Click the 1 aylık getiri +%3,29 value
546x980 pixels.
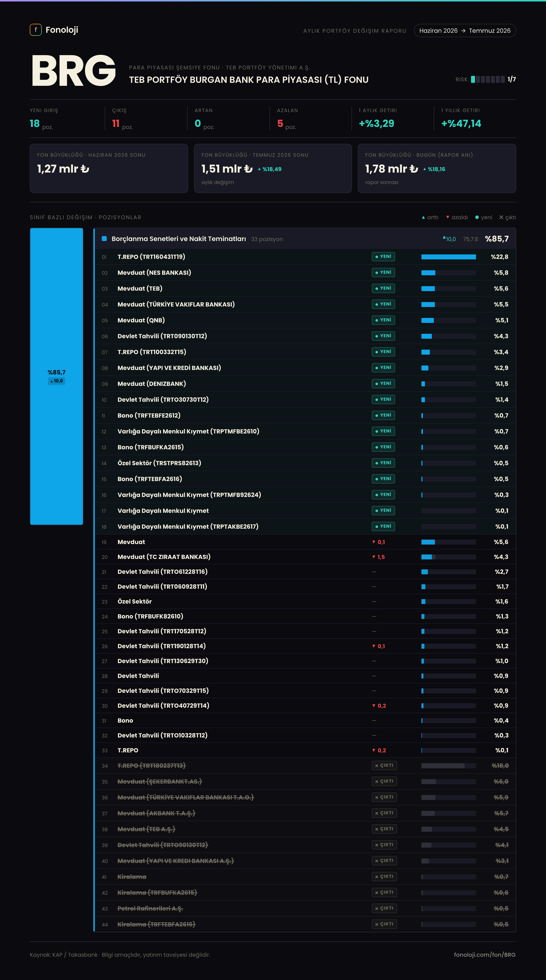click(377, 124)
